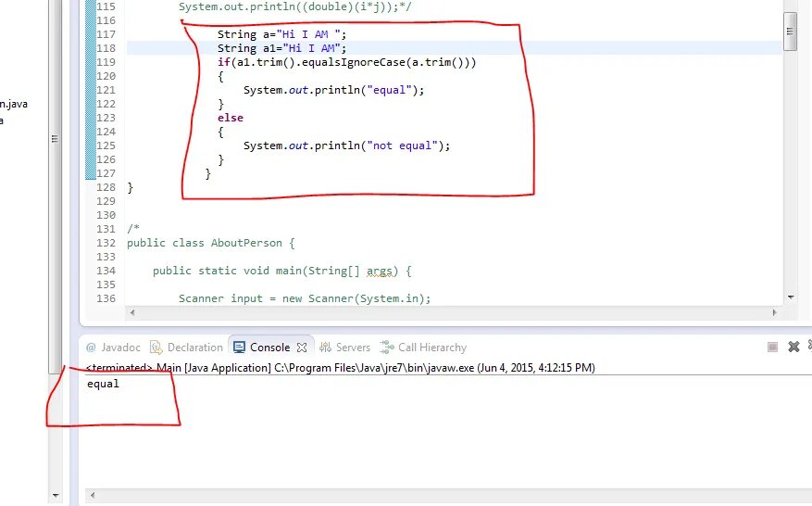
Task: Click 'public static void main' line
Action: click(282, 271)
